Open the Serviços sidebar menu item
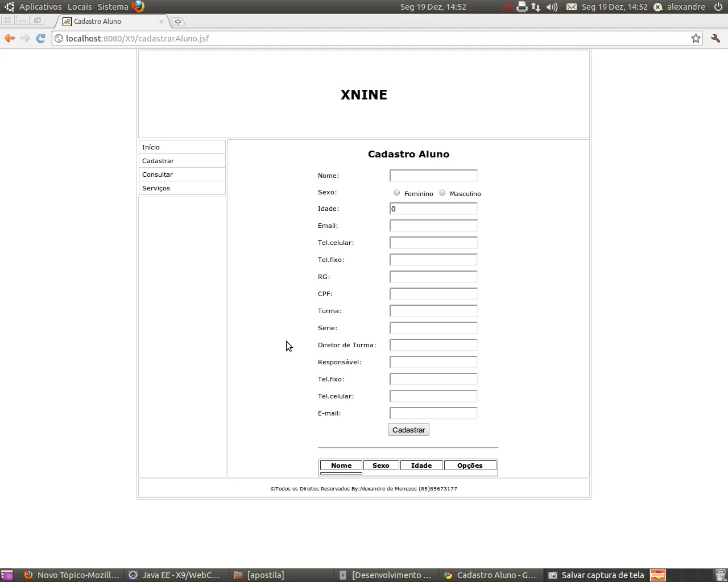Viewport: 728px width, 582px height. [x=182, y=188]
